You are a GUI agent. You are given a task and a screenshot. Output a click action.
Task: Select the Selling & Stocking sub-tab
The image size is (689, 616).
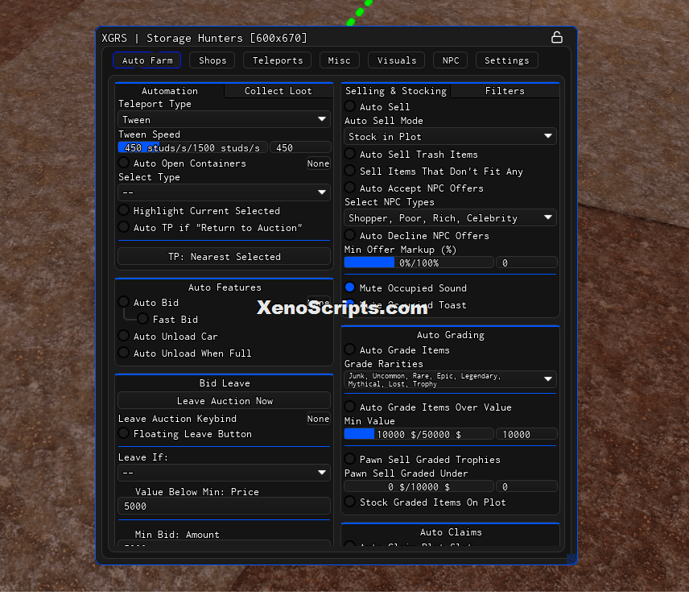(x=395, y=90)
